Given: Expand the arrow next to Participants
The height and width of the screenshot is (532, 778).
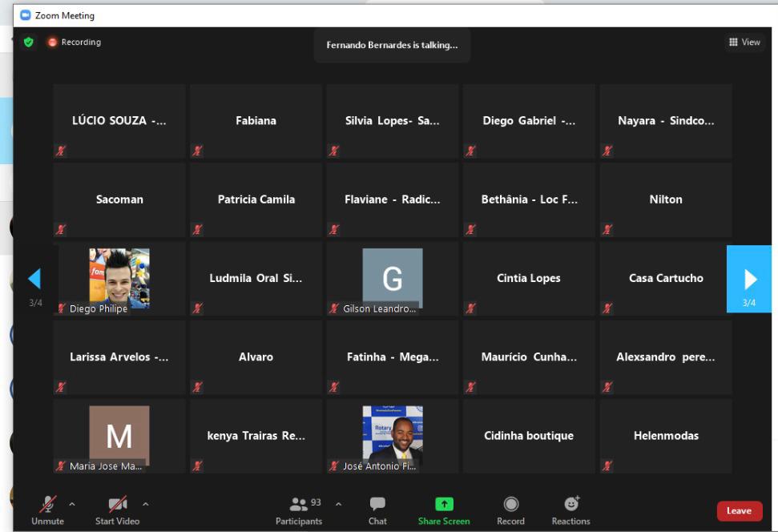Looking at the screenshot, I should coord(337,504).
